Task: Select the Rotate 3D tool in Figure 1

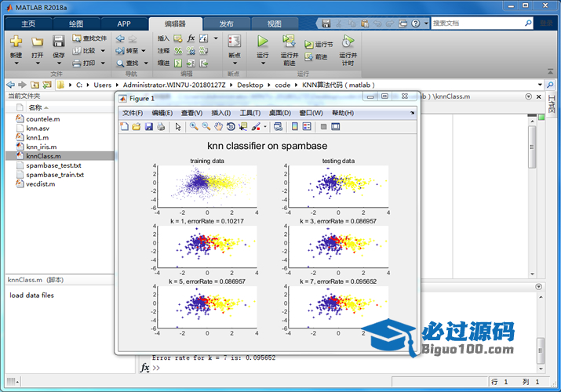Action: click(231, 126)
